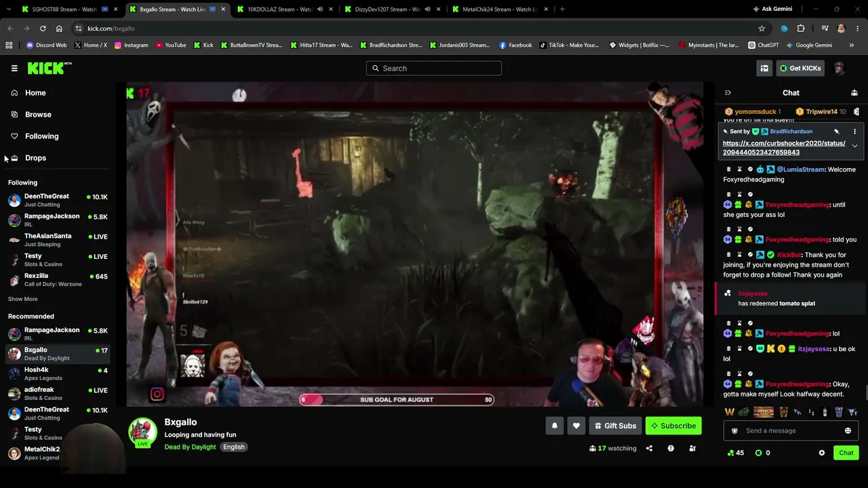Open chat settings gear icon
Viewport: 868px width, 488px height.
click(822, 453)
